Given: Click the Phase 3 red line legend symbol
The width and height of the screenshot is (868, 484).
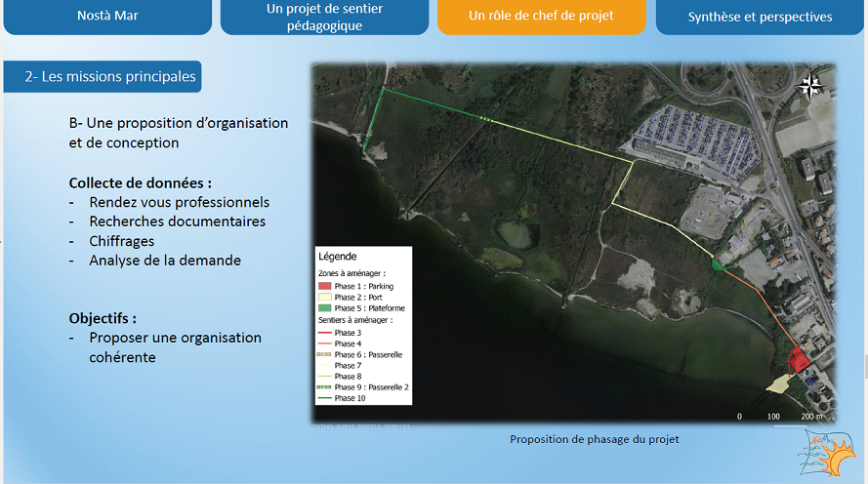Looking at the screenshot, I should tap(325, 334).
